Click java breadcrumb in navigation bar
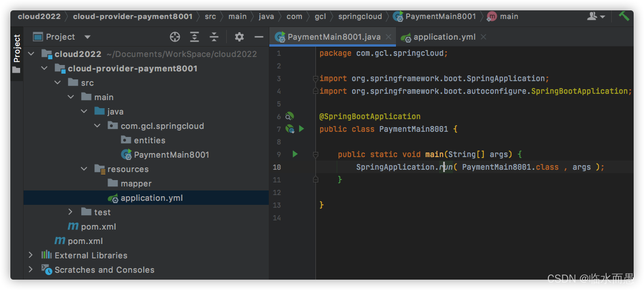 coord(266,17)
